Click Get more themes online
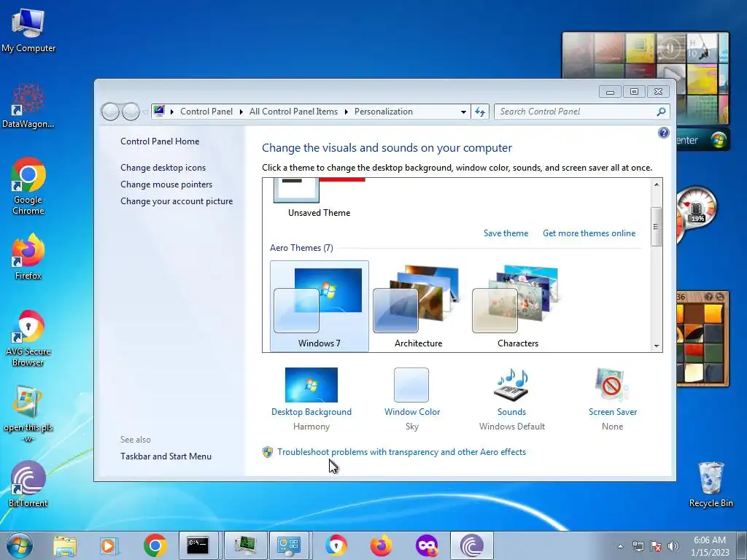 pos(589,233)
